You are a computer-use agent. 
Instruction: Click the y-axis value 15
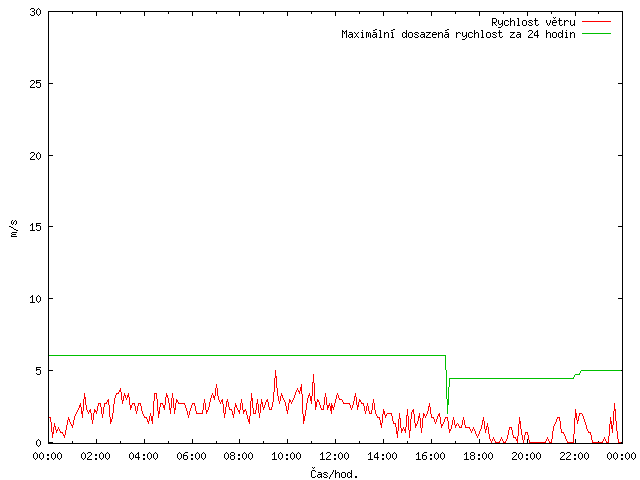[36, 227]
